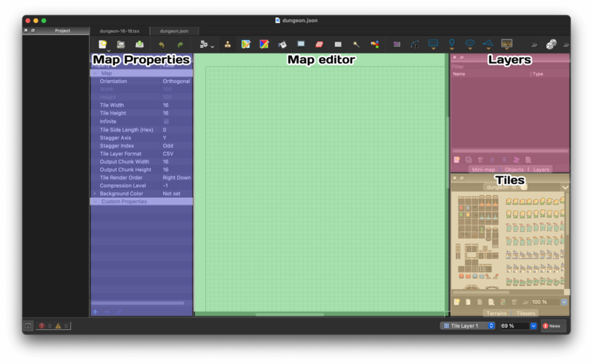
Task: Open the tileset tab list chevron
Action: 565,188
